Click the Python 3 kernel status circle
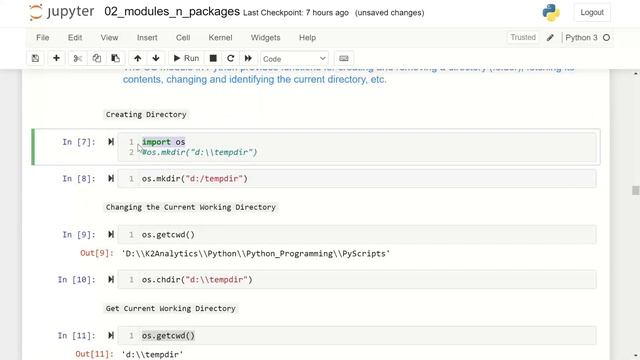640x360 pixels. tap(607, 38)
